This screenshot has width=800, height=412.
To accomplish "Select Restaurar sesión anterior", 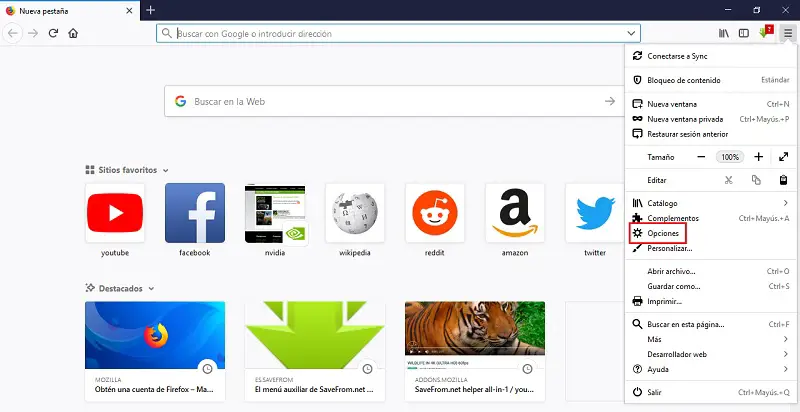I will tap(712, 134).
